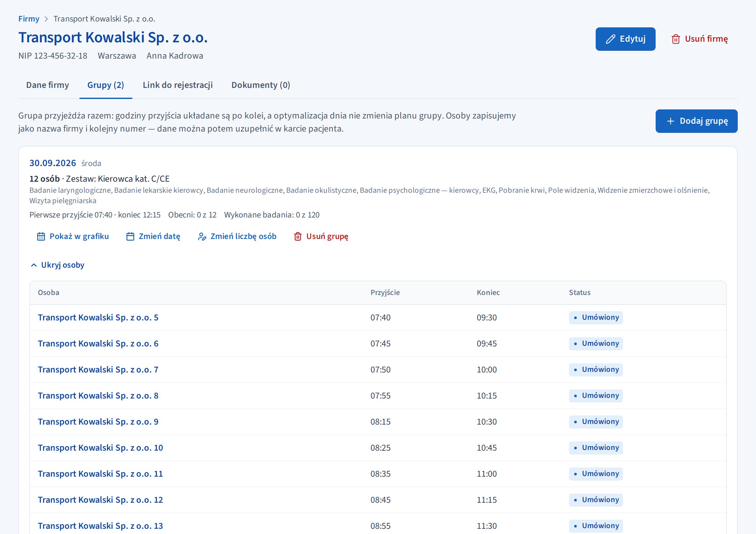The image size is (756, 534).
Task: Click the calendar icon next to Zmień datę
Action: [130, 237]
